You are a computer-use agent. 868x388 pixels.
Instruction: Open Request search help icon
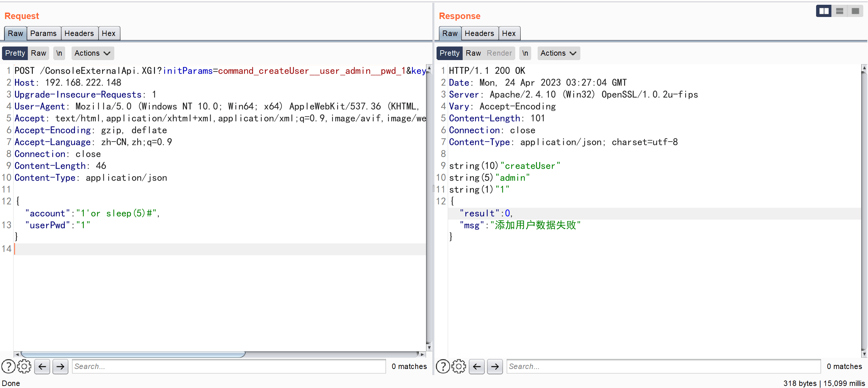[8, 366]
